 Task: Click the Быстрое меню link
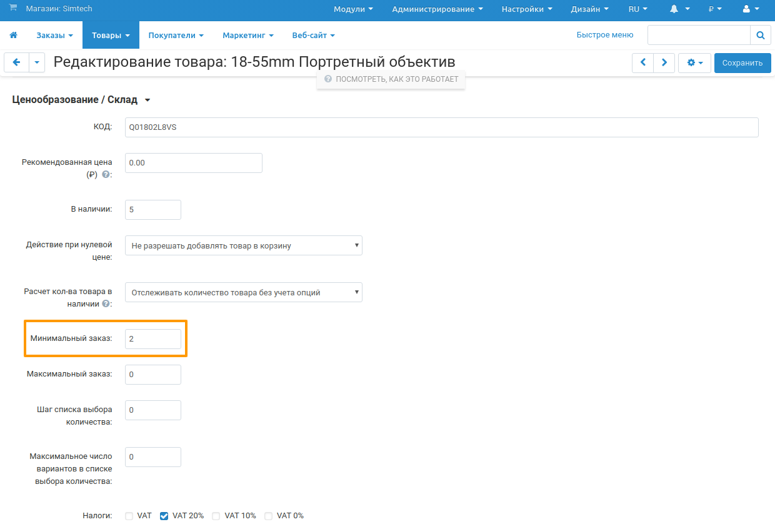coord(604,35)
